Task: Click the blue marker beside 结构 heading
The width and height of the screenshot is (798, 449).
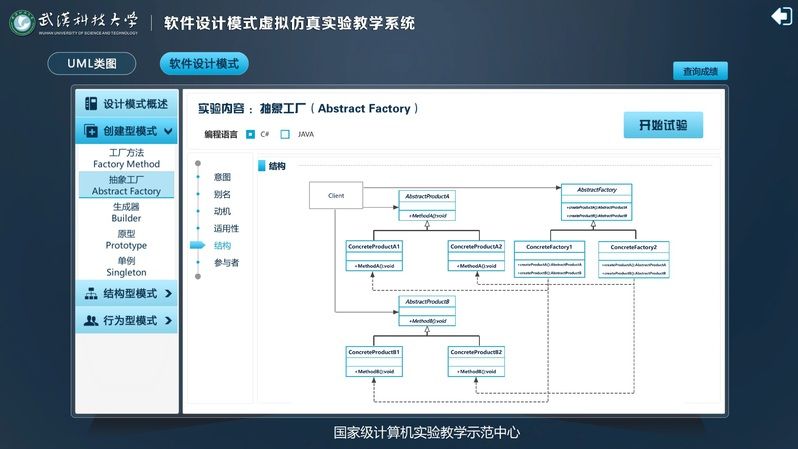Action: 262,166
